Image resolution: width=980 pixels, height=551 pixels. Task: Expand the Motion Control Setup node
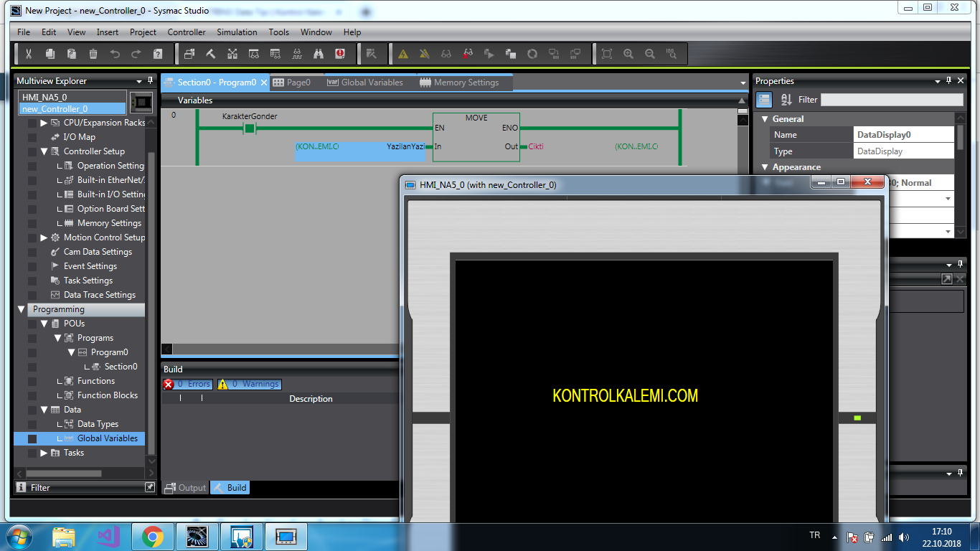click(44, 237)
